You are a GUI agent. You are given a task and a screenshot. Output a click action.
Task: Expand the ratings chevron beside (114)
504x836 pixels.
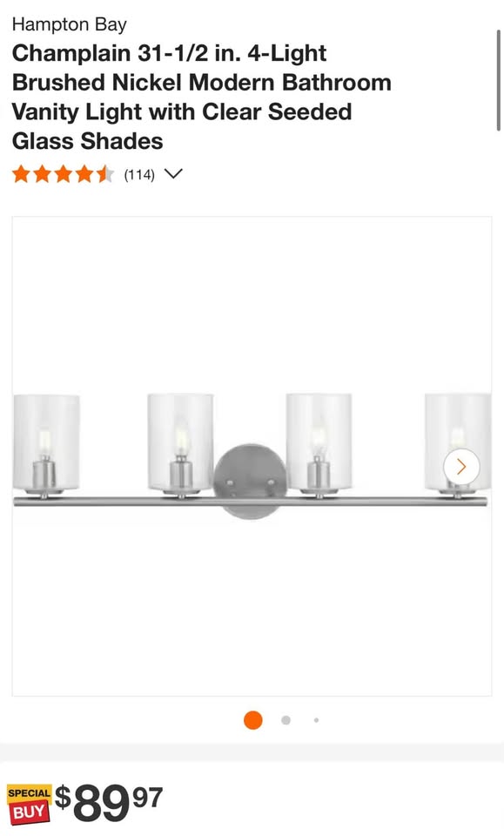(174, 174)
